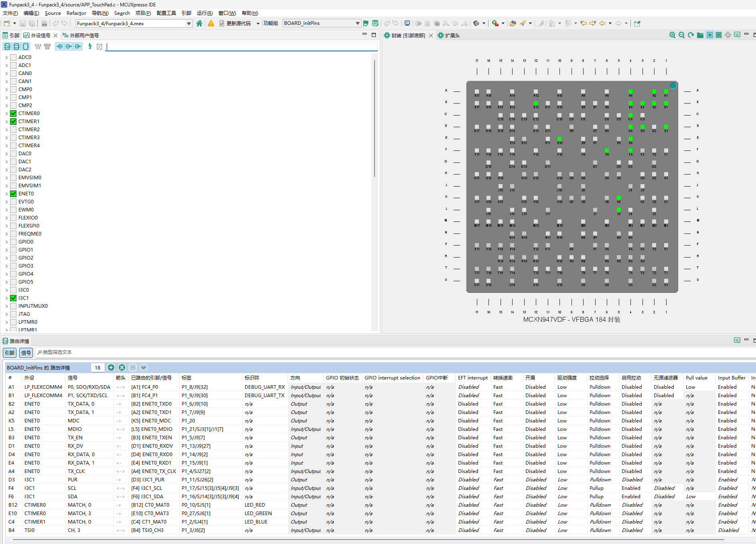The width and height of the screenshot is (756, 544).
Task: Click the comment icon in package view toolbar
Action: click(737, 35)
